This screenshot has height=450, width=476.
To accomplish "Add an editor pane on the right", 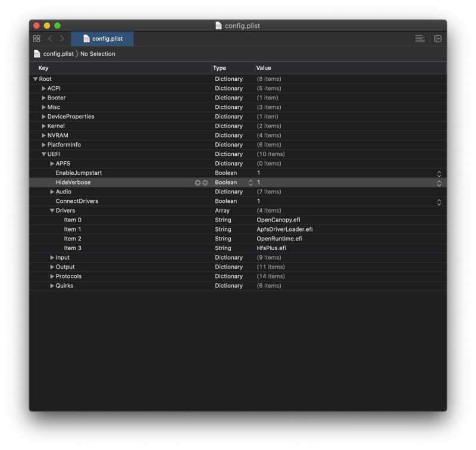I will pyautogui.click(x=438, y=39).
